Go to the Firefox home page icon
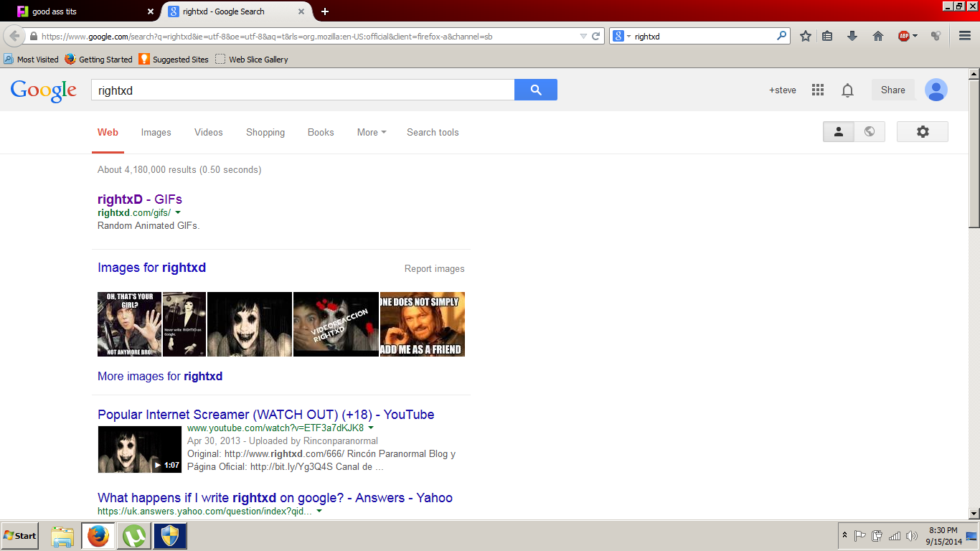 pos(877,36)
